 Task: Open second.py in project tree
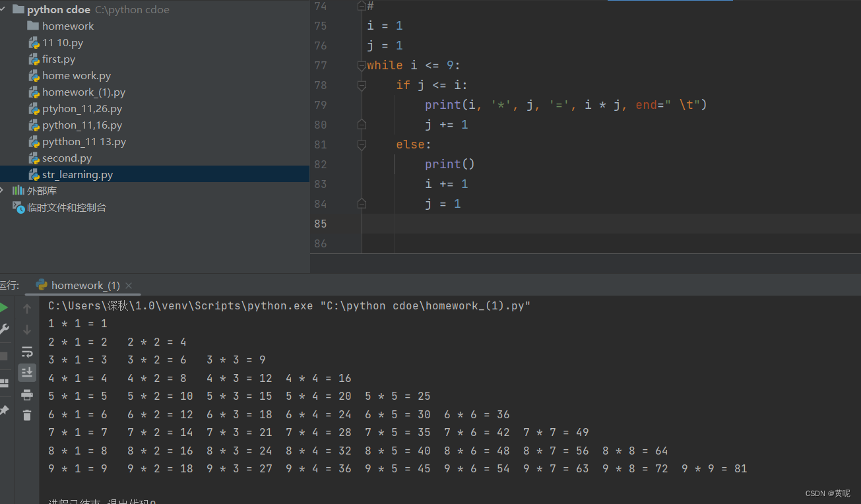[x=67, y=158]
